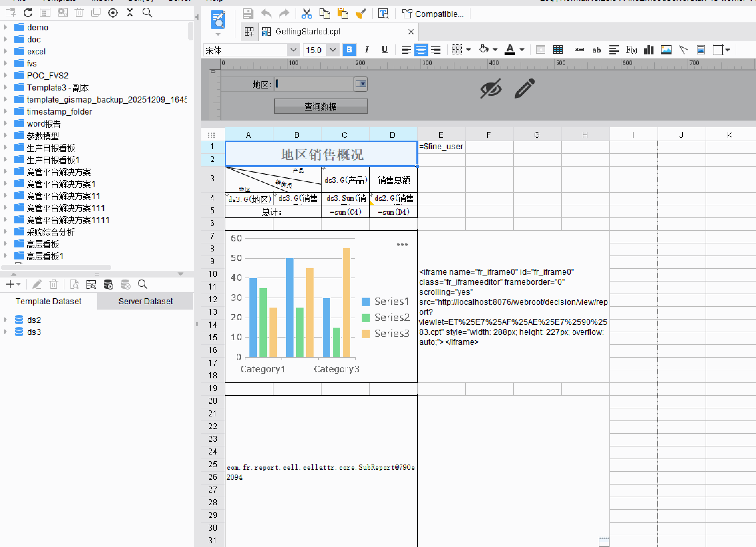Cut the selected cells with scissors icon
Image resolution: width=756 pixels, height=547 pixels.
pyautogui.click(x=307, y=14)
